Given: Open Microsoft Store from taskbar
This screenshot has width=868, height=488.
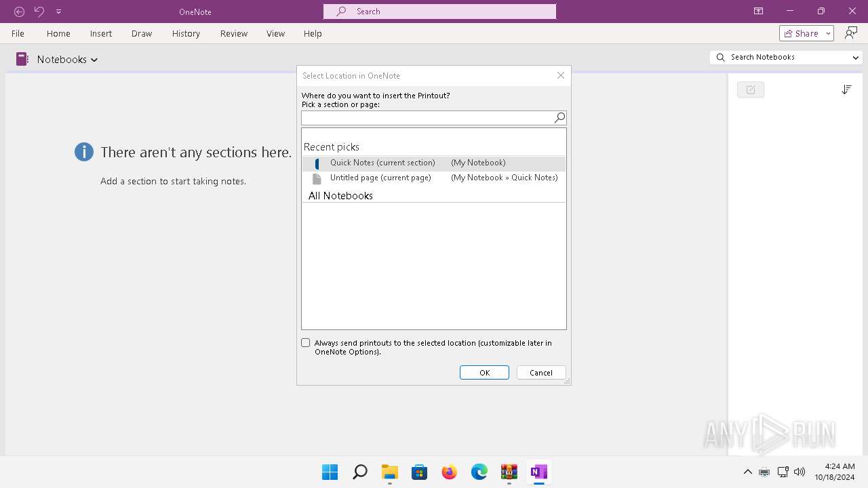Looking at the screenshot, I should tap(420, 472).
